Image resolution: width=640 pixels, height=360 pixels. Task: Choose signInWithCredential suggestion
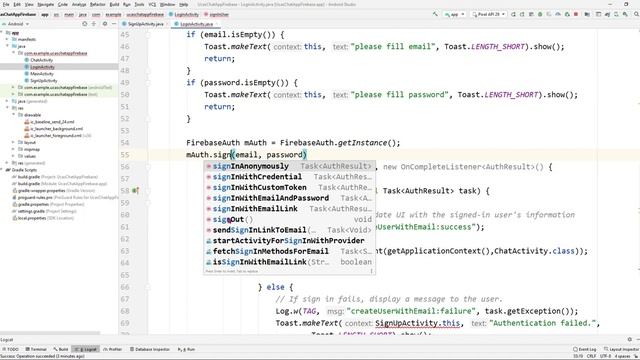click(289, 177)
